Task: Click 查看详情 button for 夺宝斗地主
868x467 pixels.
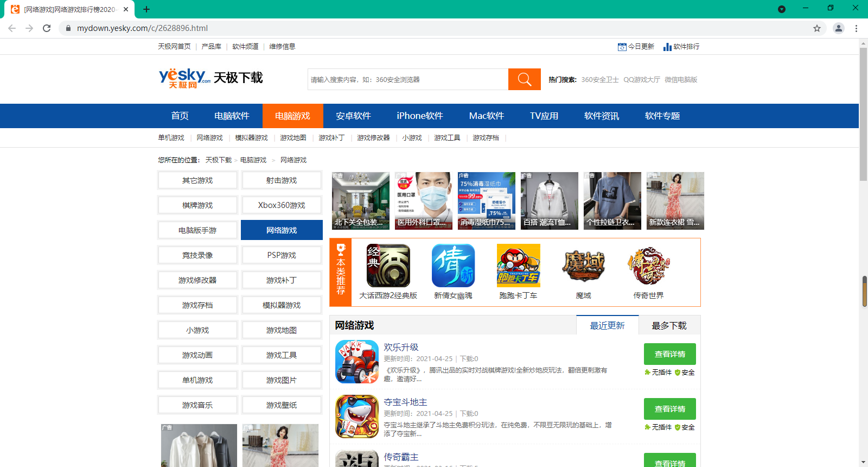Action: pyautogui.click(x=670, y=409)
